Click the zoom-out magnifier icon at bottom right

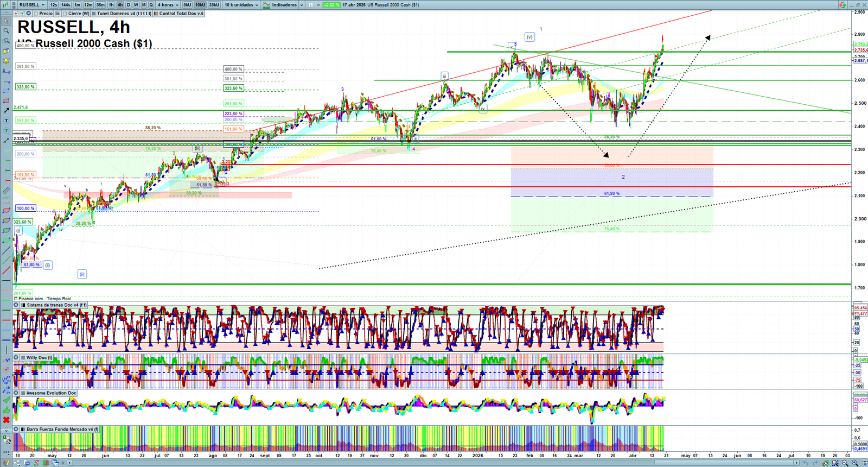click(845, 463)
